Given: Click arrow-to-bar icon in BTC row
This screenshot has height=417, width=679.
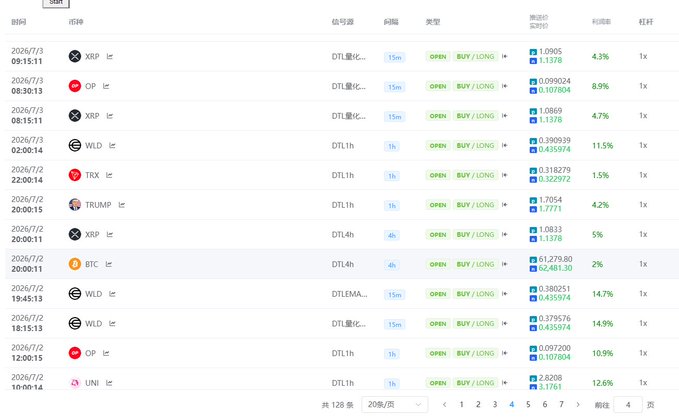Looking at the screenshot, I should [504, 264].
